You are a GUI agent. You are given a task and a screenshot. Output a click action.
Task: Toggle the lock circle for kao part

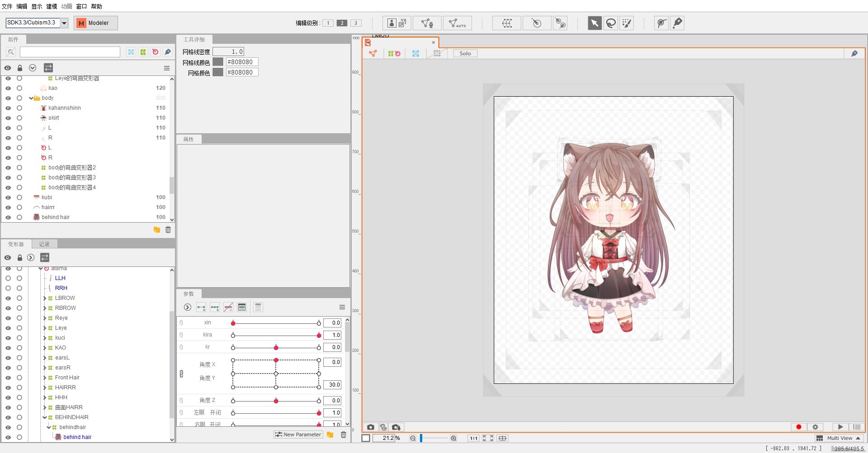click(19, 88)
